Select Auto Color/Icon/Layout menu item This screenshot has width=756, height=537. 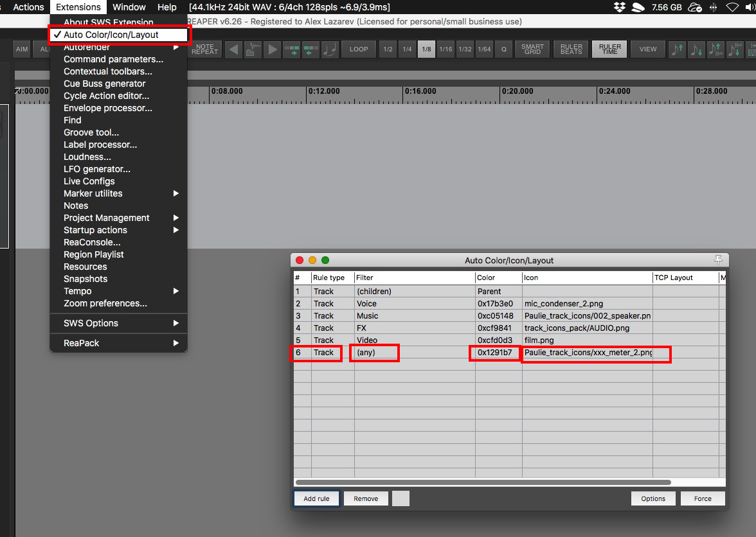118,35
